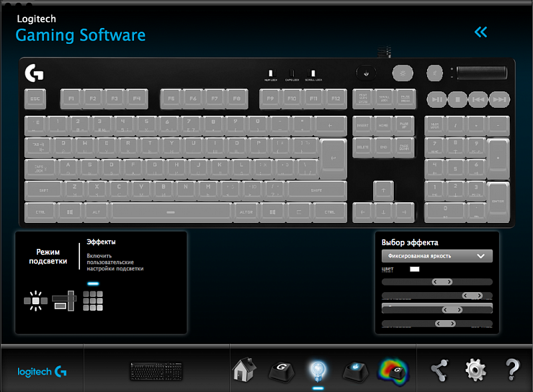Select the keyboard device thumbnail

[x=157, y=371]
